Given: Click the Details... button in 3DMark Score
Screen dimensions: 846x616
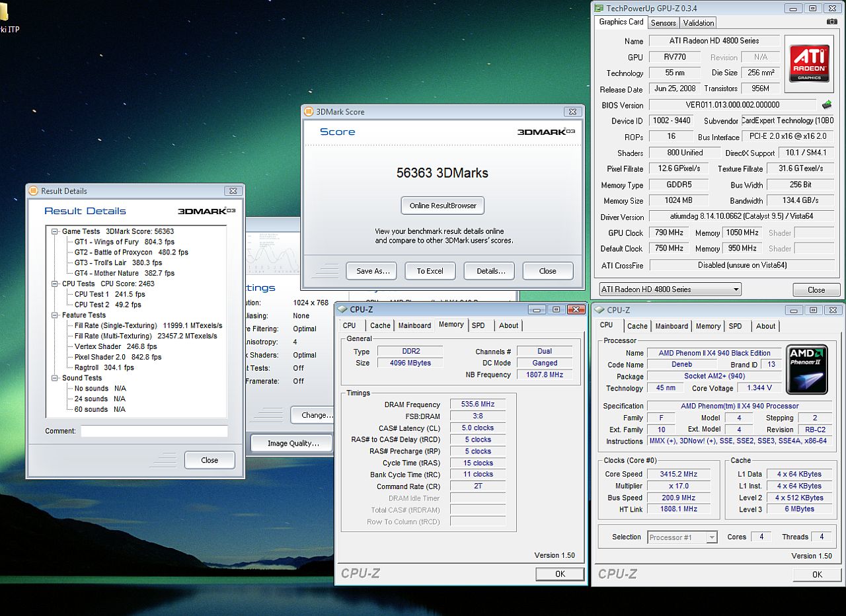Looking at the screenshot, I should click(x=489, y=271).
